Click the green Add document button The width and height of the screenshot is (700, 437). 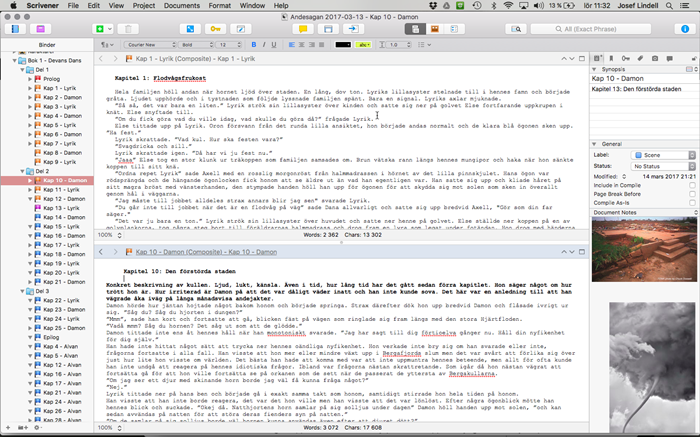[x=101, y=29]
